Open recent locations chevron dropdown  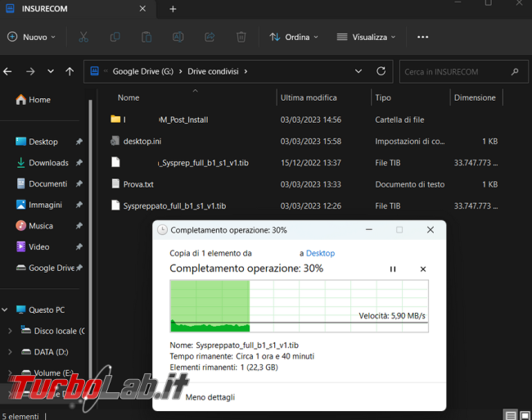51,71
